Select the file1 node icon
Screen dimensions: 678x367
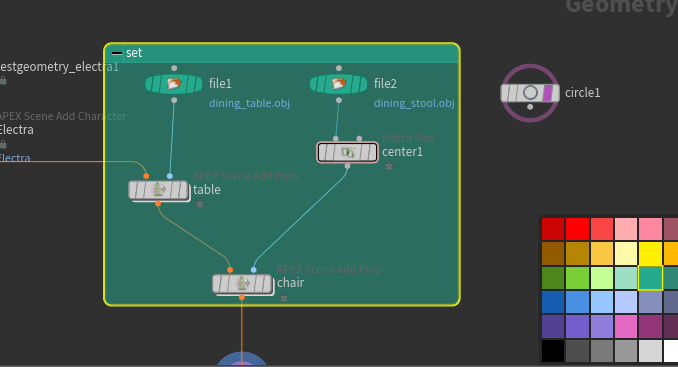174,84
